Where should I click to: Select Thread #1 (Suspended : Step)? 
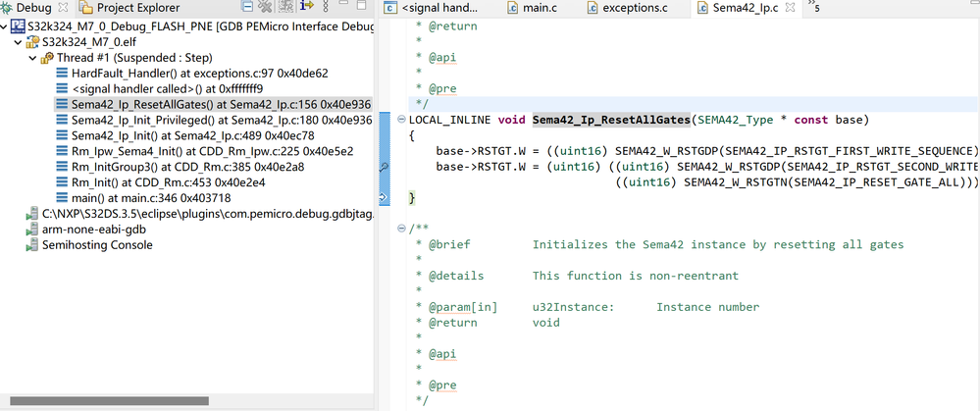click(135, 58)
